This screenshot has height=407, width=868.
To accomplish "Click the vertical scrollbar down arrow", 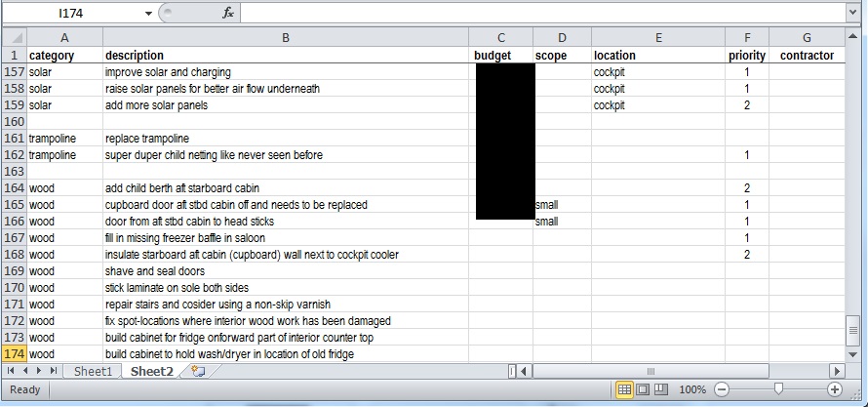I will pyautogui.click(x=853, y=354).
